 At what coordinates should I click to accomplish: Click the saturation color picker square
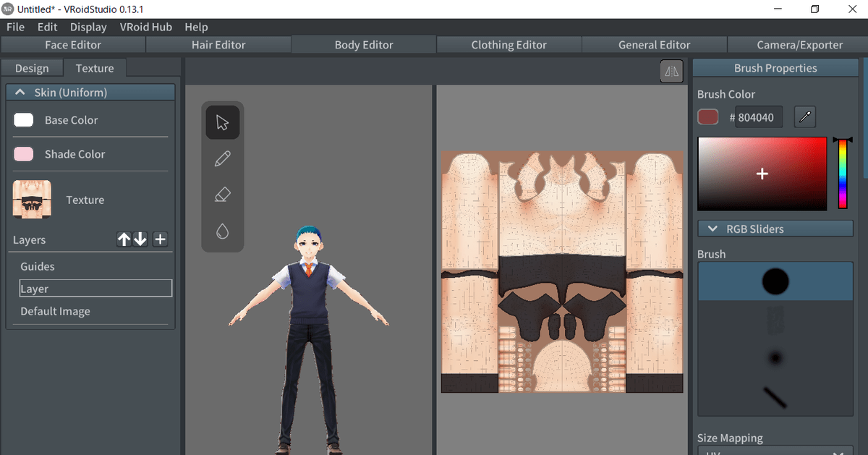pyautogui.click(x=762, y=174)
